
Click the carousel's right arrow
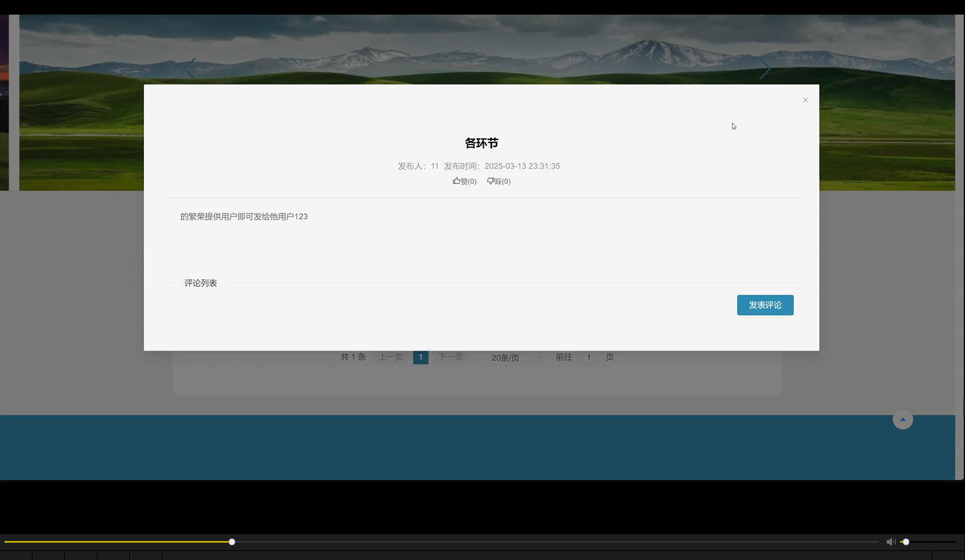tap(764, 69)
